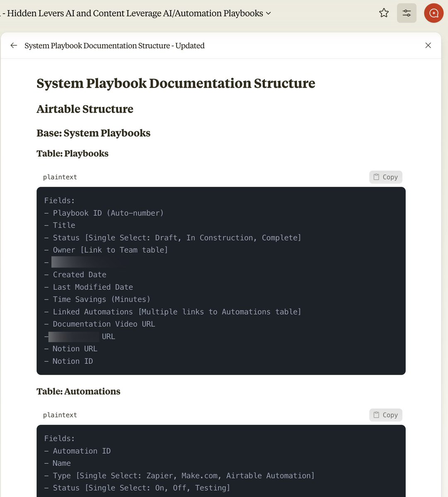
Task: Click the Airtable Structure heading
Action: [x=85, y=109]
